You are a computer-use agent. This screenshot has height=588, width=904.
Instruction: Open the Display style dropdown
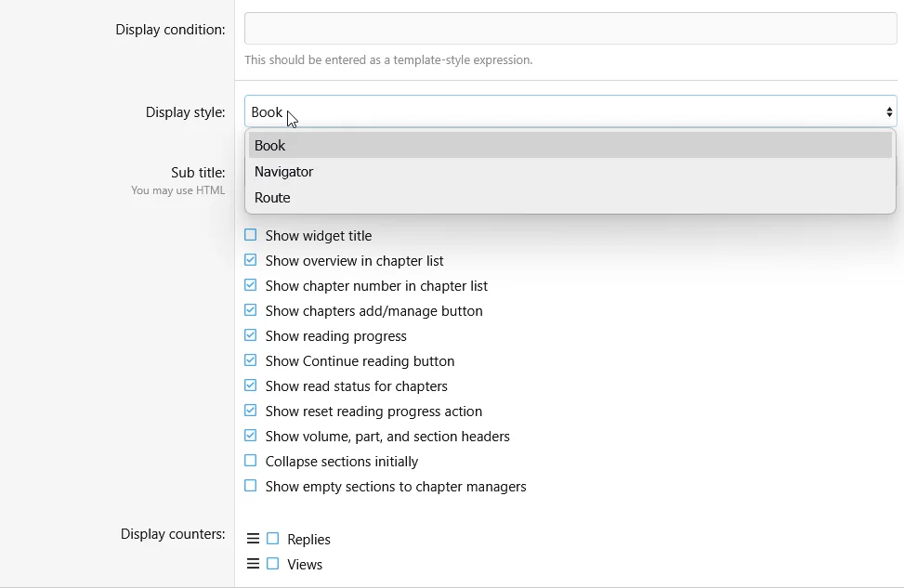570,111
